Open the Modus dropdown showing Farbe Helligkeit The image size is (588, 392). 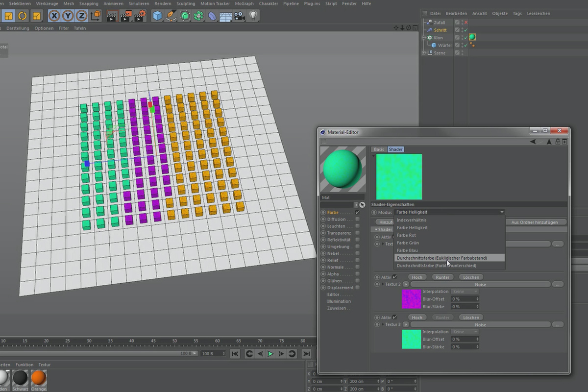click(x=448, y=212)
